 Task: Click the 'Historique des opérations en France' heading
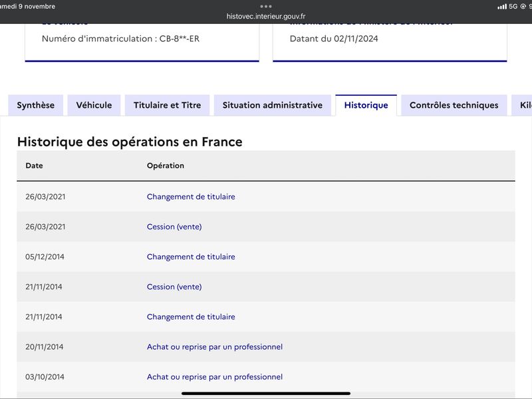(x=130, y=142)
